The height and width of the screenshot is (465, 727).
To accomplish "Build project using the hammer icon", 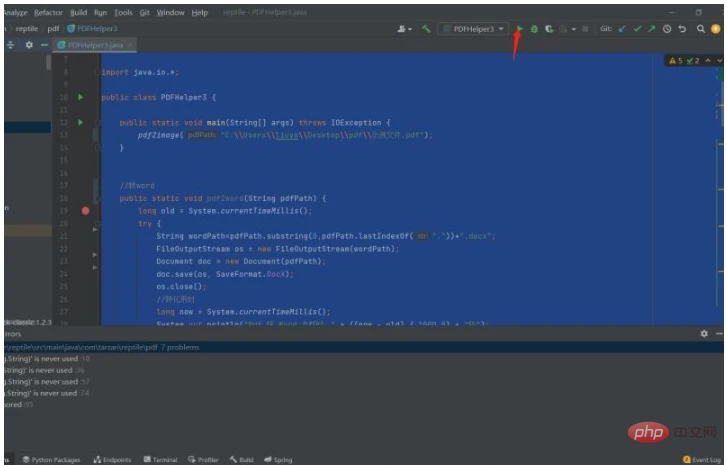I will coord(426,29).
